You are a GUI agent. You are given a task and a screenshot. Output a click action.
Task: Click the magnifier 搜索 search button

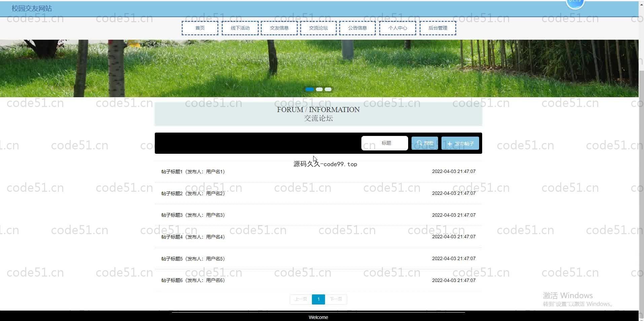pyautogui.click(x=425, y=143)
